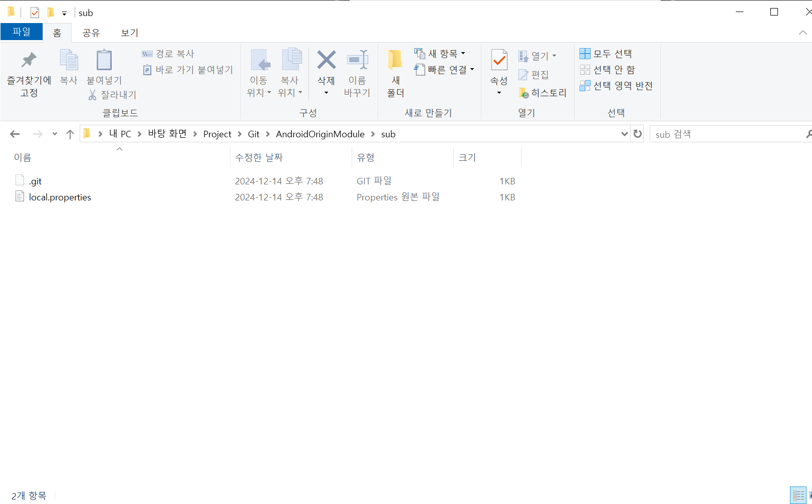
Task: Pin current folder to 즐겨찾기 (quick access)
Action: pyautogui.click(x=29, y=73)
